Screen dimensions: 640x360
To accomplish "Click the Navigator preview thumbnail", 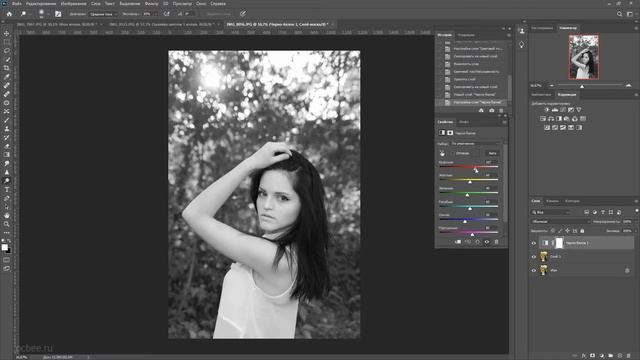I will click(584, 57).
